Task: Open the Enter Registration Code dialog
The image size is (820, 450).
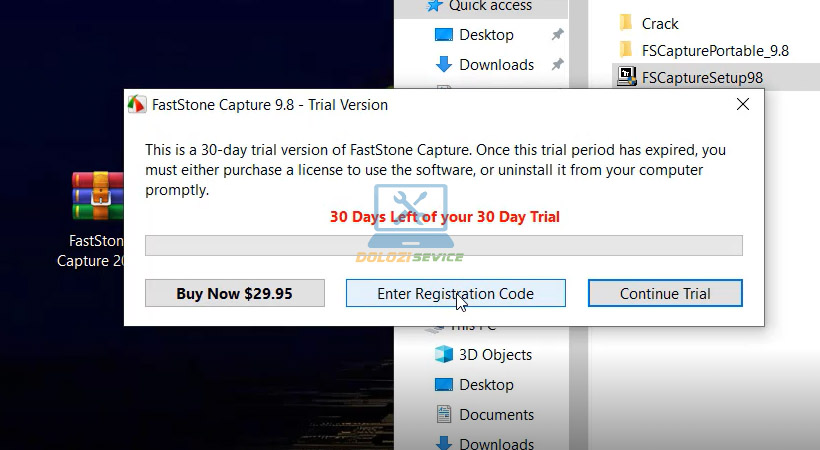Action: (x=455, y=293)
